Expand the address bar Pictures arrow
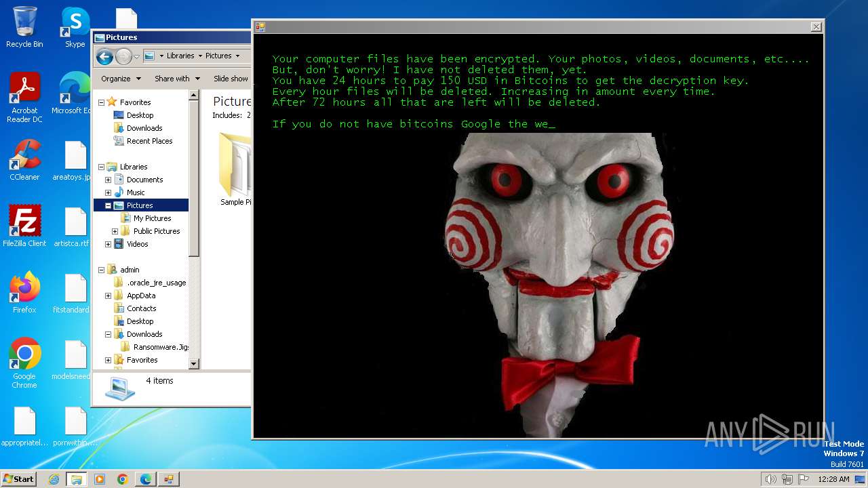The width and height of the screenshot is (868, 488). (x=237, y=56)
